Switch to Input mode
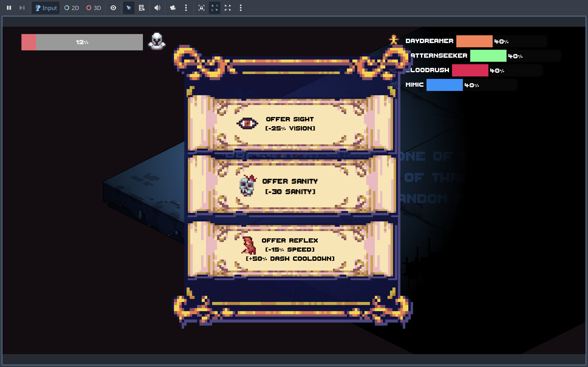 coord(46,8)
